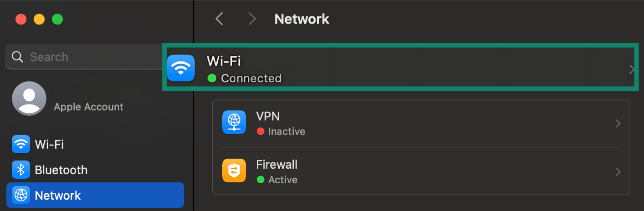This screenshot has height=211, width=644.
Task: Open the VPN Inactive settings row
Action: (410, 123)
